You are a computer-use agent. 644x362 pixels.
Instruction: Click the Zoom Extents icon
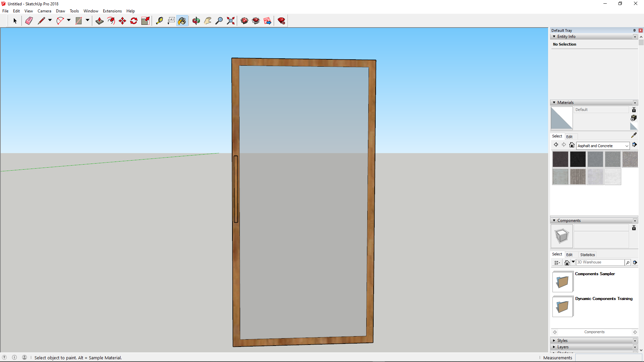[x=231, y=21]
